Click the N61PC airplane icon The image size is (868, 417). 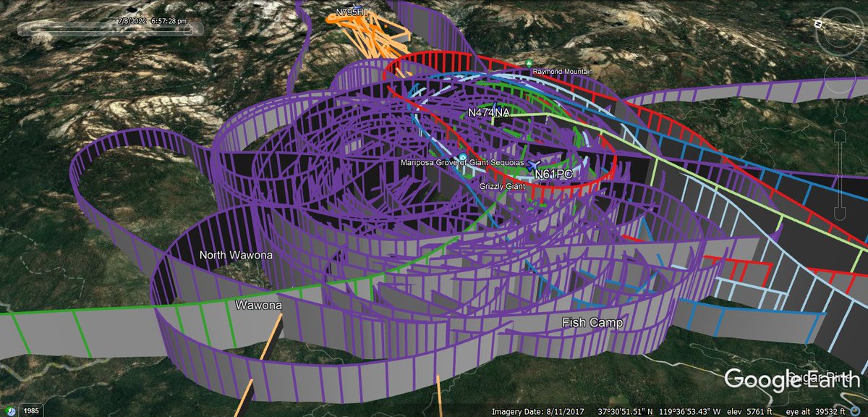[x=534, y=164]
